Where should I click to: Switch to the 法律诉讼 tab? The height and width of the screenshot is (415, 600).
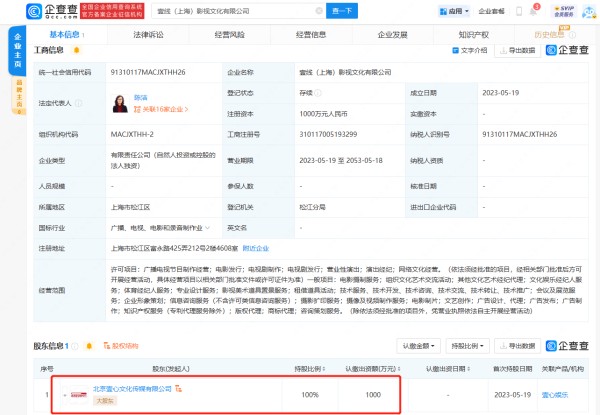(x=148, y=35)
